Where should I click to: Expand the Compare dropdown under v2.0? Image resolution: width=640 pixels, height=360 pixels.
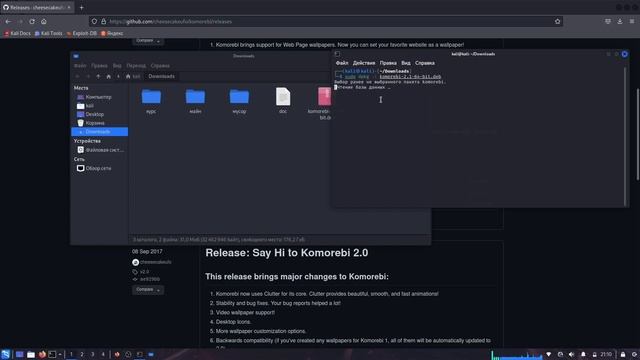click(x=148, y=290)
